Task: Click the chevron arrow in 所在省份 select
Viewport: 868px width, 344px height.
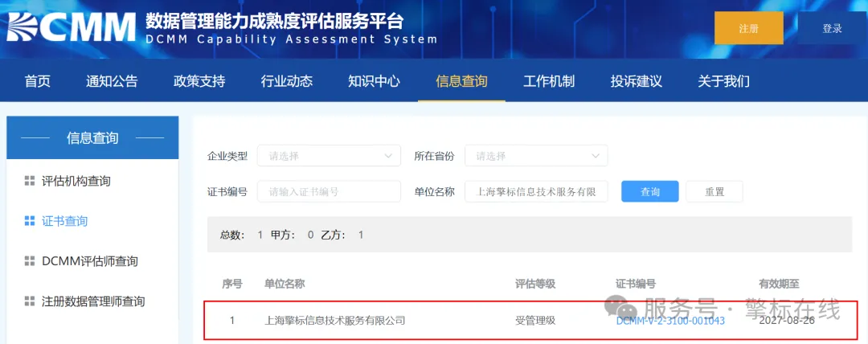Action: 595,156
